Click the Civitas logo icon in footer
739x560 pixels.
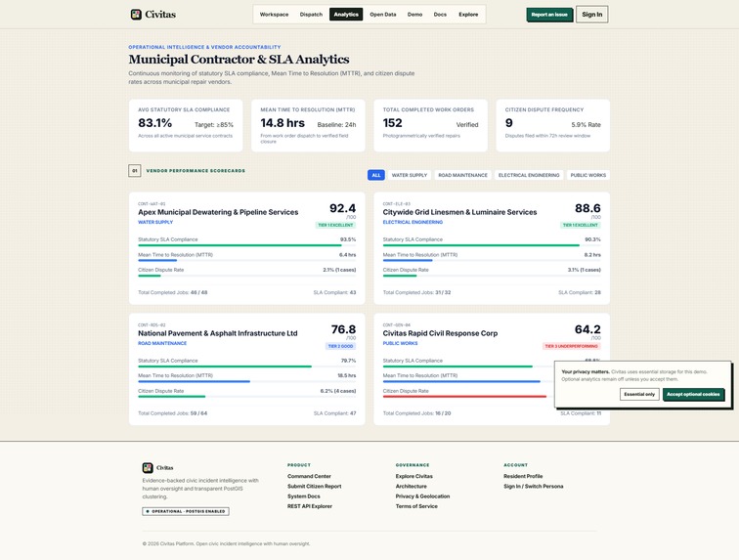(x=148, y=467)
